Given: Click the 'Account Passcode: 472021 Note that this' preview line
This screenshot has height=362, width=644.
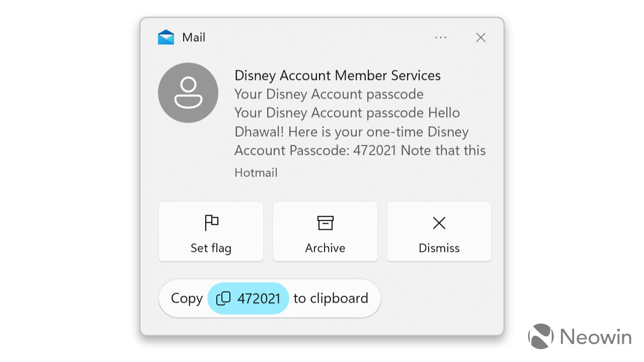Looking at the screenshot, I should tap(360, 150).
